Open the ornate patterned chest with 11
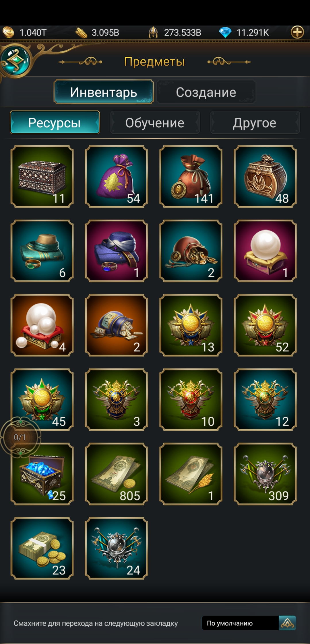This screenshot has height=644, width=310. tap(42, 176)
